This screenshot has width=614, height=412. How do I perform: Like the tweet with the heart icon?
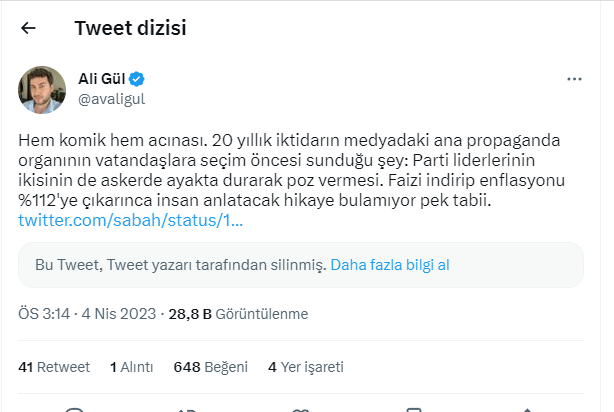click(299, 408)
